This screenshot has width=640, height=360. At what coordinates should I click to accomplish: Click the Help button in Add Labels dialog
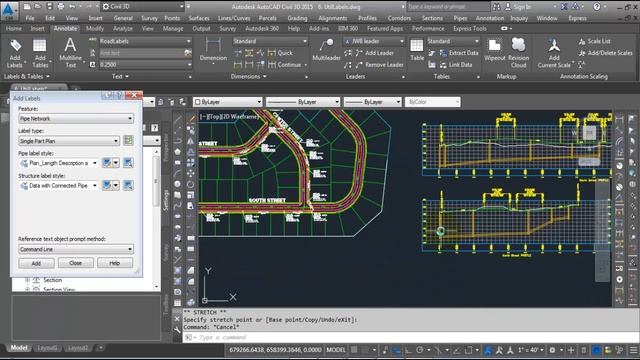115,263
